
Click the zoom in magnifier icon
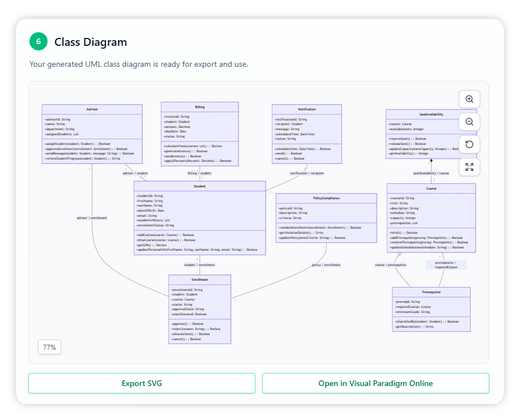(x=469, y=99)
